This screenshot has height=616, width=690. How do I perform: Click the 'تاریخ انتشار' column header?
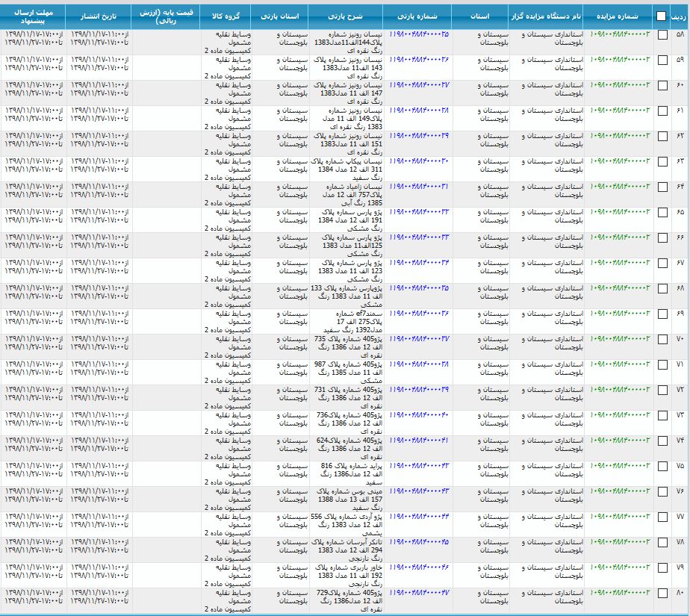click(98, 16)
